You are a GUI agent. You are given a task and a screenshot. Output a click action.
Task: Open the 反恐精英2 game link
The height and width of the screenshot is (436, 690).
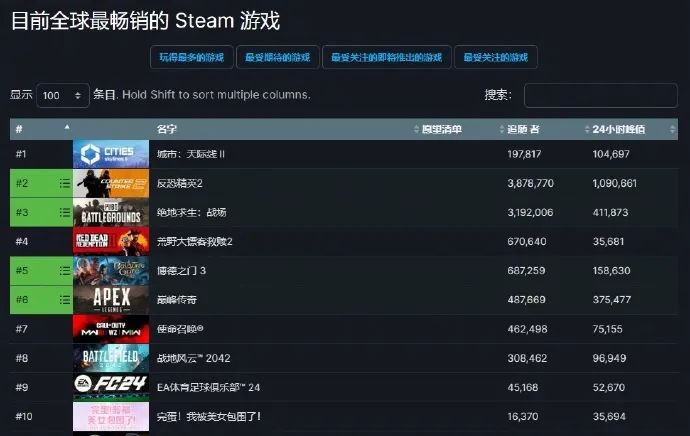tap(180, 183)
